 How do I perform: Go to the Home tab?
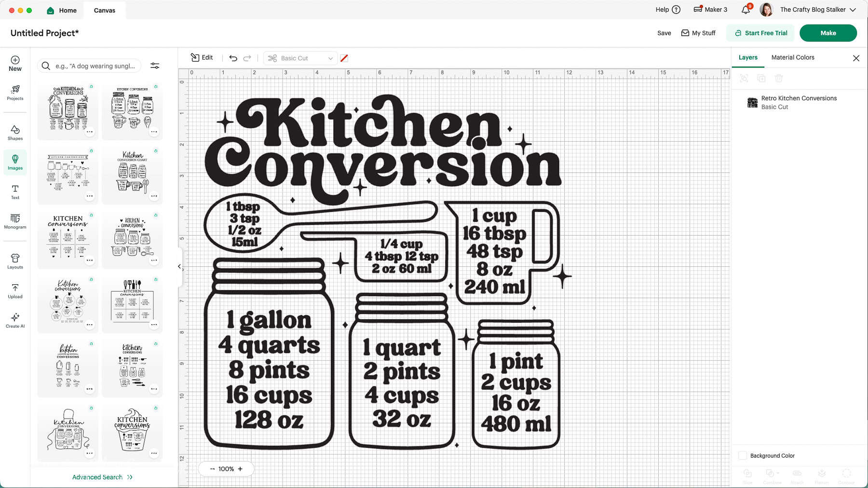(62, 10)
